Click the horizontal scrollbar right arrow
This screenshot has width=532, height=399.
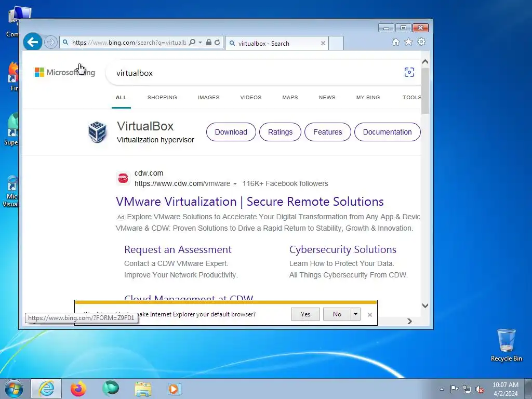tap(409, 321)
